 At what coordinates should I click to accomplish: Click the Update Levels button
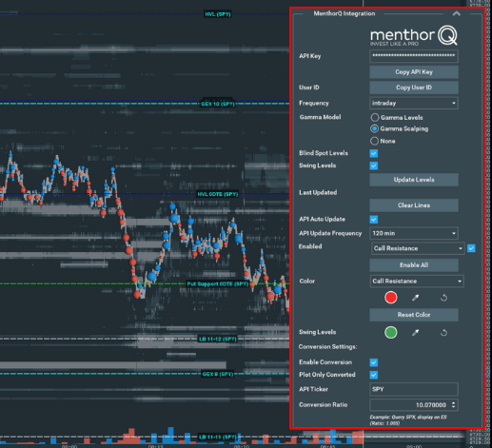click(414, 180)
